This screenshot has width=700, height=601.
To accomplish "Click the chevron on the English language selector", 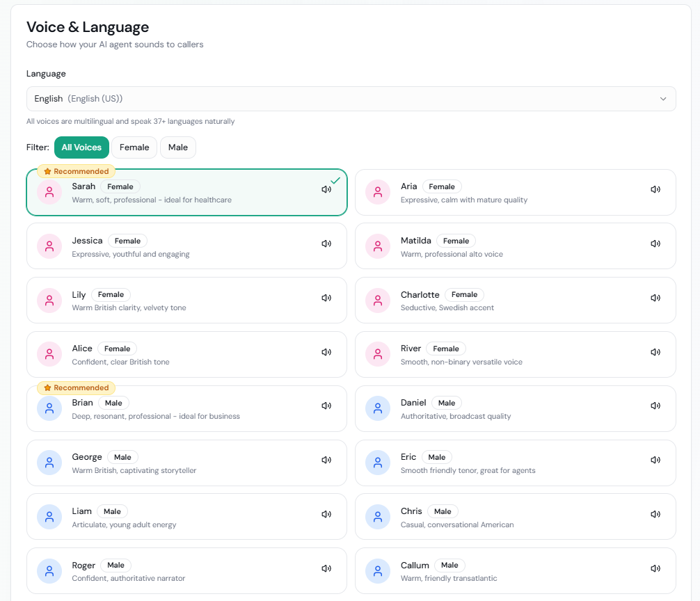I will [663, 98].
